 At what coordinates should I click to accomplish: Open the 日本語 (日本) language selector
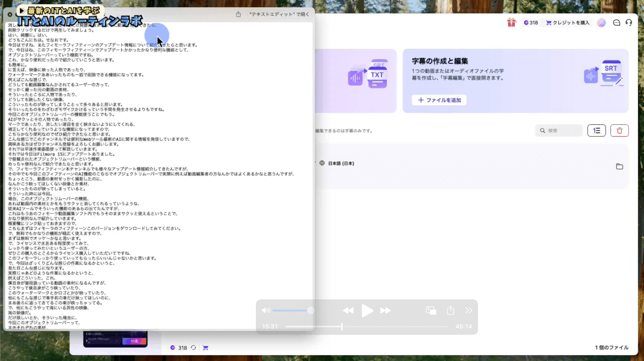341,163
